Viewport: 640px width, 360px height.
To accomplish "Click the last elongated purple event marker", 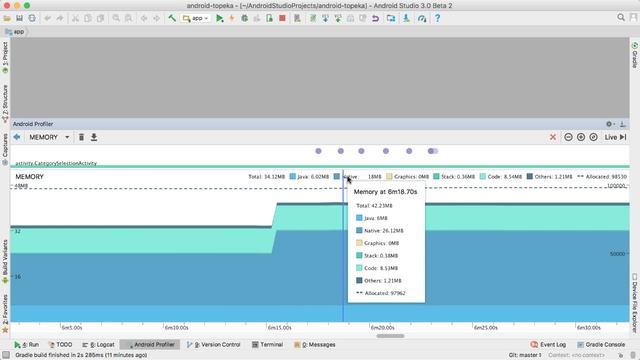I will click(433, 151).
